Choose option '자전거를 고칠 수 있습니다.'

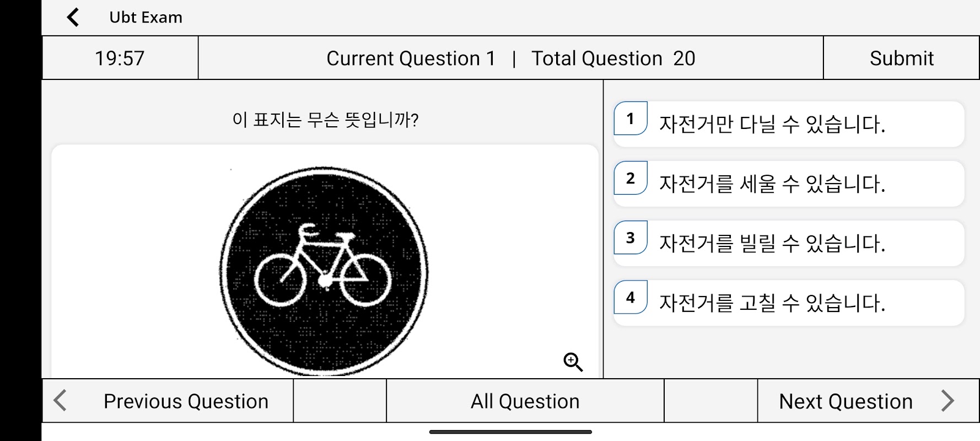(772, 303)
